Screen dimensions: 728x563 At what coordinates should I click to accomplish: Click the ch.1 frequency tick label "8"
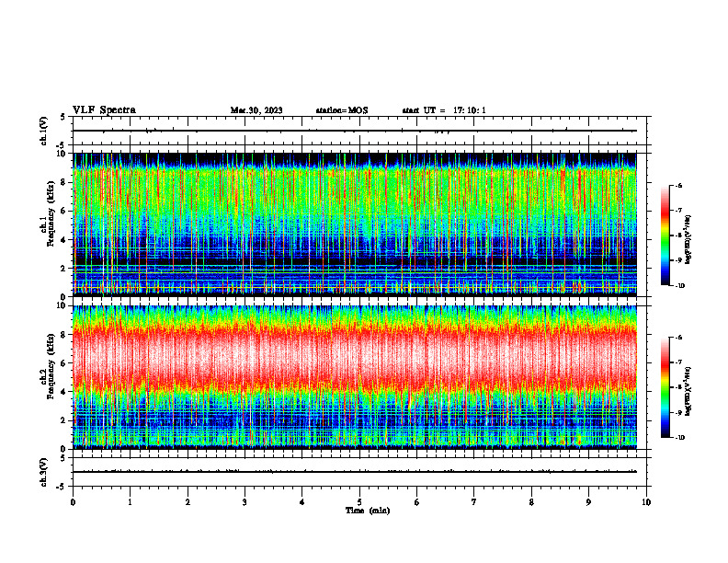[64, 182]
